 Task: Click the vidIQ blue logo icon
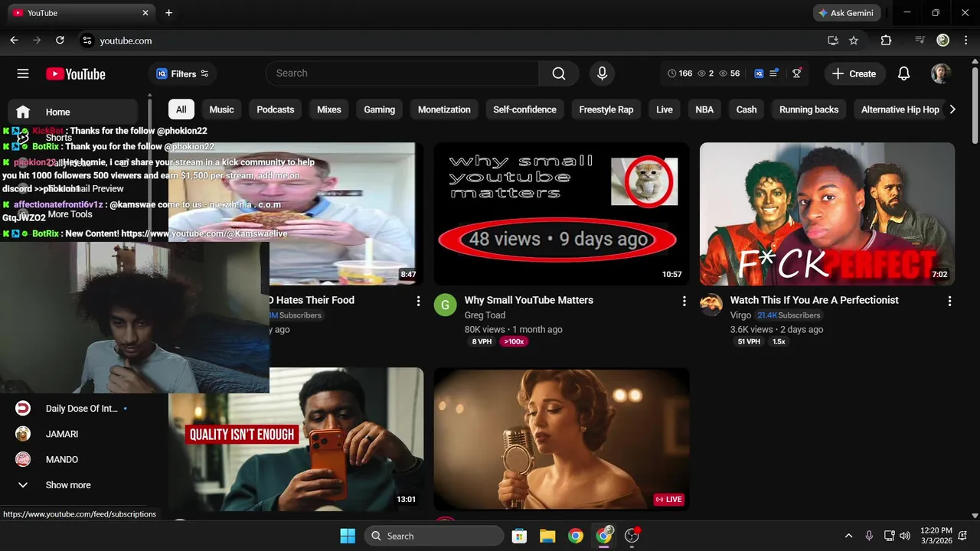tap(759, 73)
